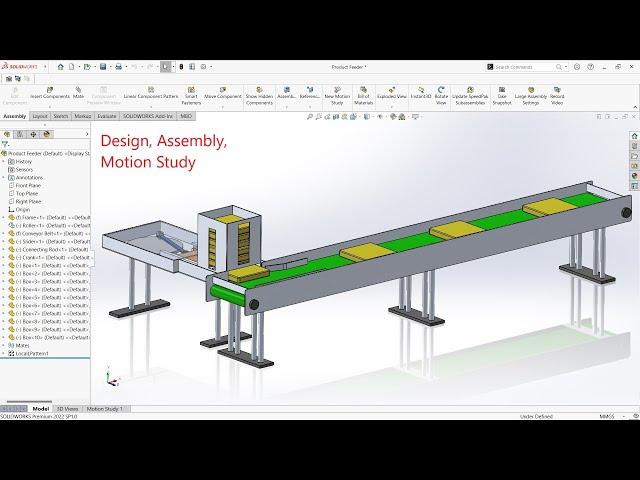Switch to the MBD ribbon tab
640x480 pixels.
(x=186, y=116)
